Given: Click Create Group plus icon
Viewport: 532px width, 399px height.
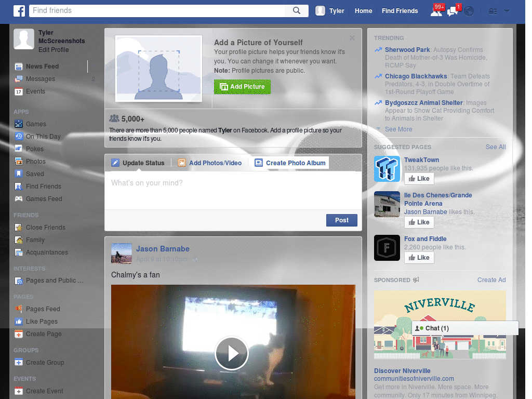Looking at the screenshot, I should coord(19,363).
